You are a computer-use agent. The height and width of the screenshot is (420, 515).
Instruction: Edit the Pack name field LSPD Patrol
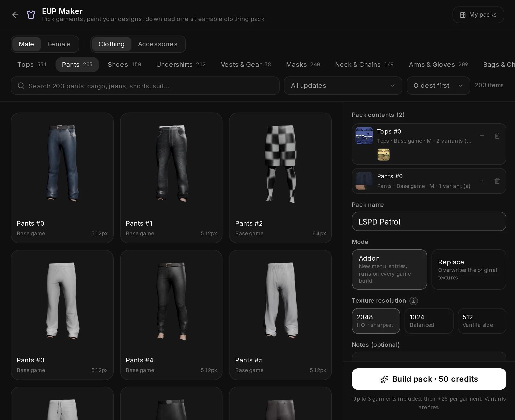[429, 221]
